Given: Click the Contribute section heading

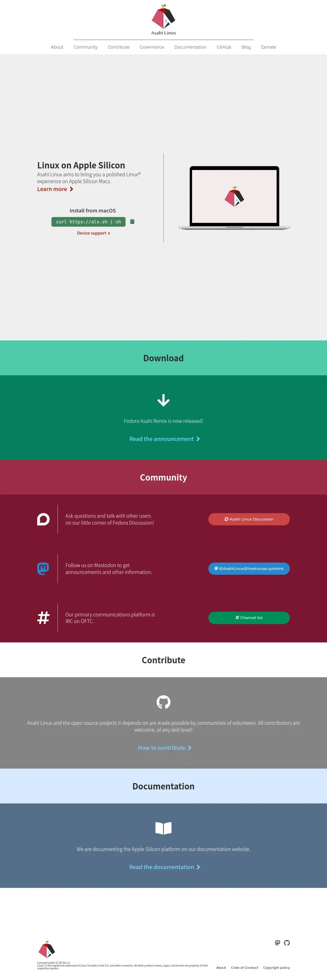Looking at the screenshot, I should point(163,660).
